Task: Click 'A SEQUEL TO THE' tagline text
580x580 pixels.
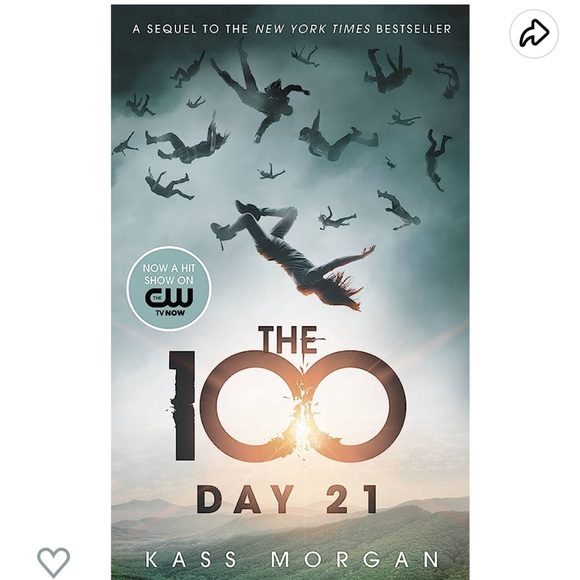Action: (x=190, y=29)
